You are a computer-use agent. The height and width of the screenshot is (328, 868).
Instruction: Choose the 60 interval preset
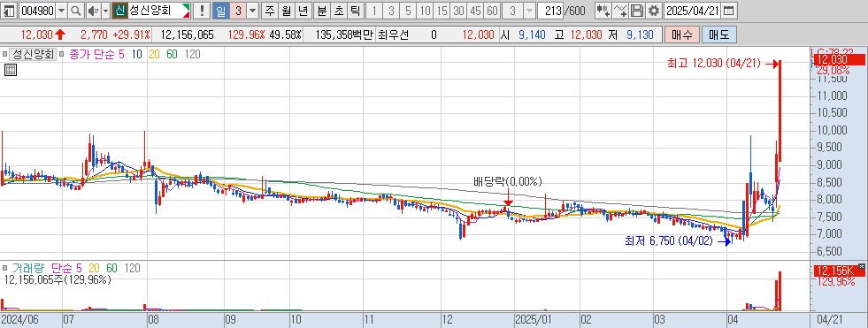(492, 11)
